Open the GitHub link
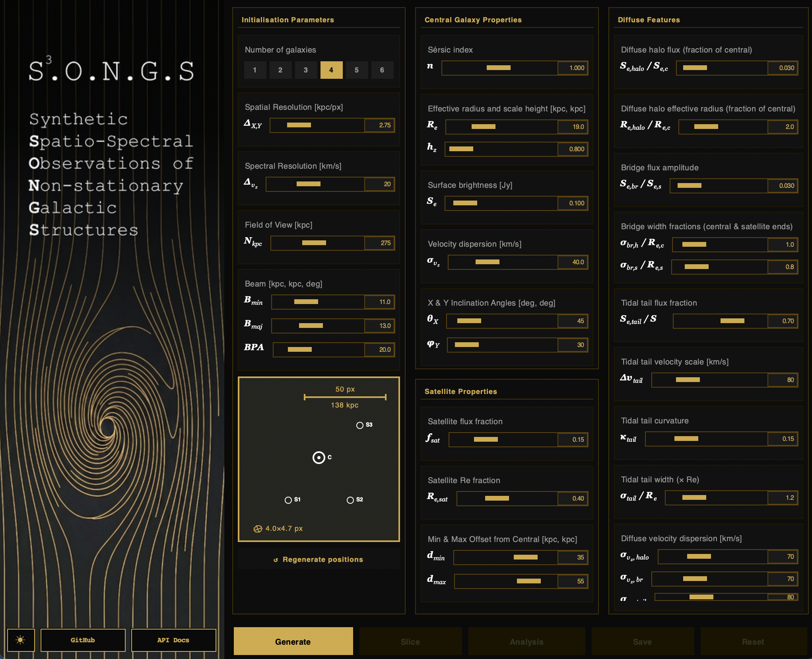The height and width of the screenshot is (659, 812). pos(83,640)
